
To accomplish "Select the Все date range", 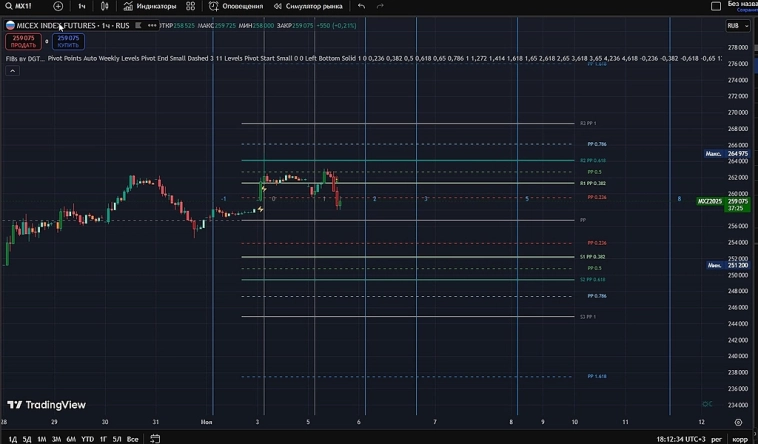I will [x=132, y=439].
